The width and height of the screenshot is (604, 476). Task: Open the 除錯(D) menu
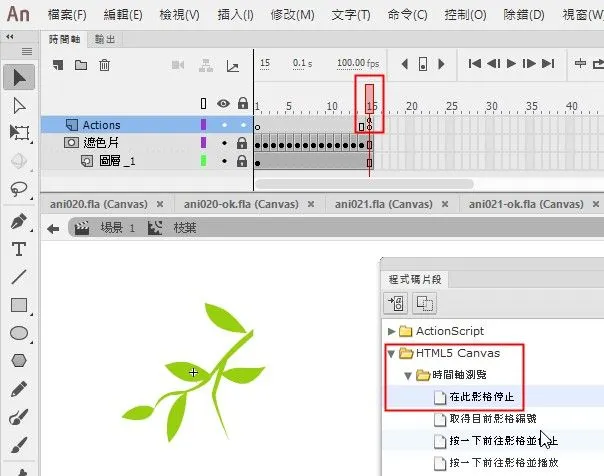click(524, 15)
